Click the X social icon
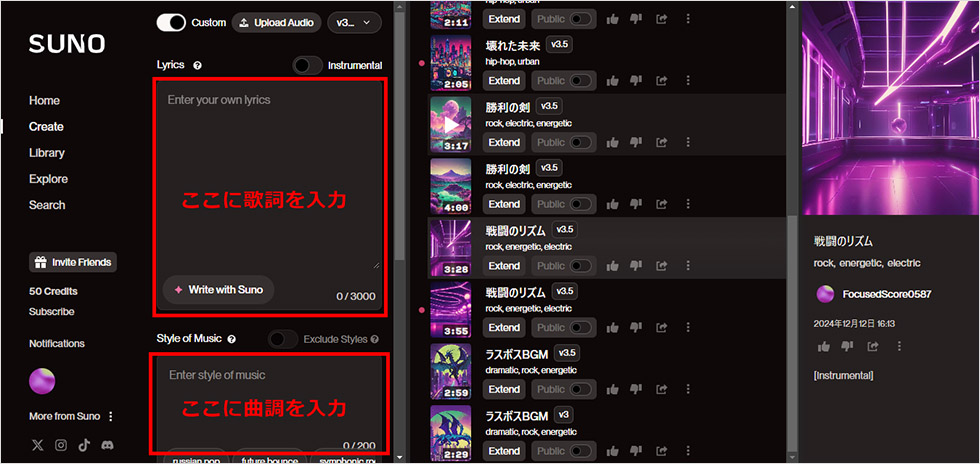The height and width of the screenshot is (464, 980). pyautogui.click(x=38, y=445)
